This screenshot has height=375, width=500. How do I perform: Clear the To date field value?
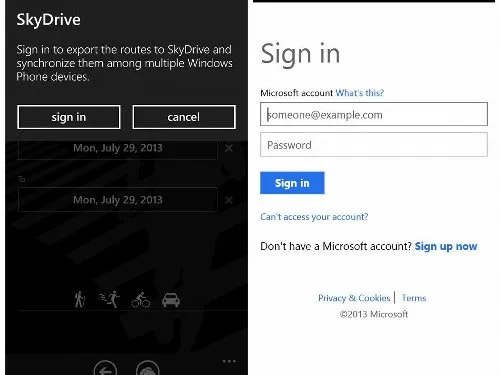(229, 200)
